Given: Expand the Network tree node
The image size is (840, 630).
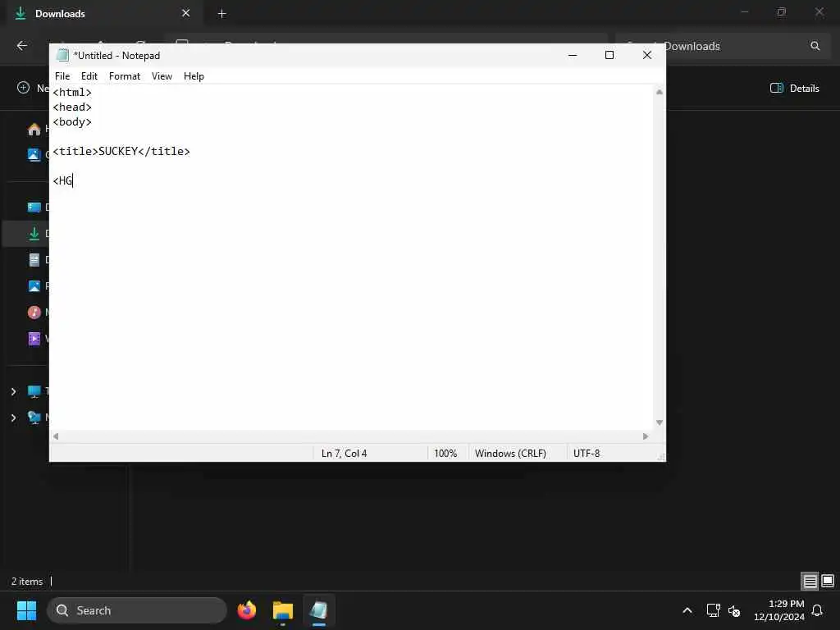Looking at the screenshot, I should [x=13, y=418].
